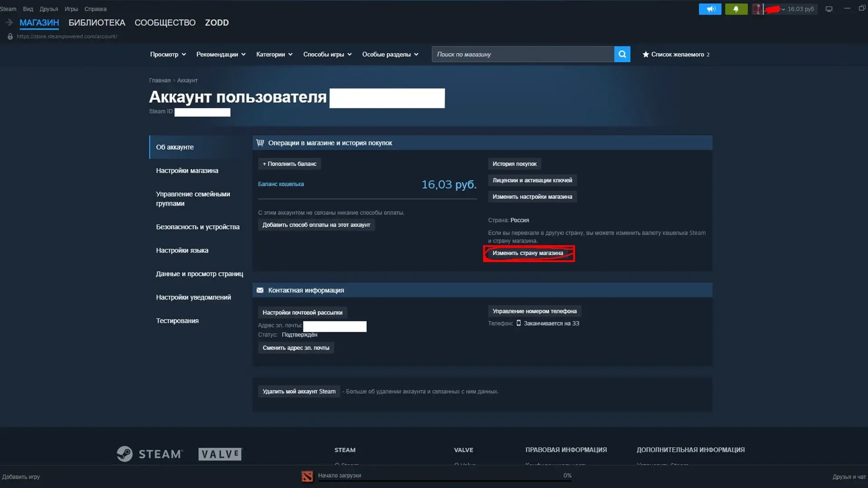
Task: Click the URL address text
Action: [x=67, y=37]
